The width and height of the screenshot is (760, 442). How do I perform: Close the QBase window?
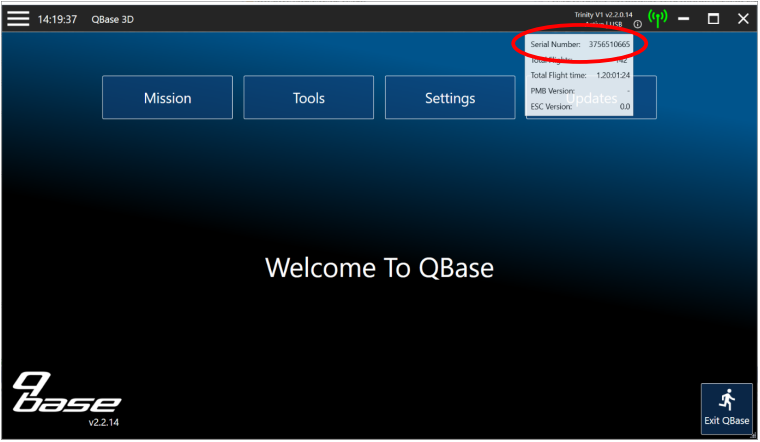[x=743, y=19]
